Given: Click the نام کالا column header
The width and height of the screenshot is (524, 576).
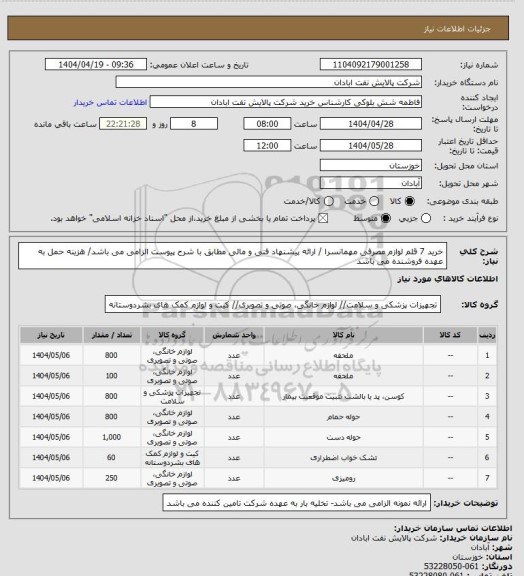Looking at the screenshot, I should [343, 335].
